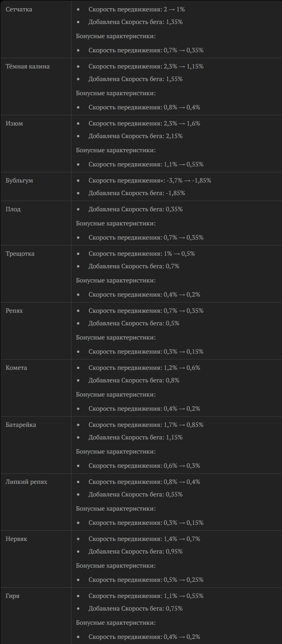Click movement speed line '2,3% → 1,15%'

[x=146, y=66]
